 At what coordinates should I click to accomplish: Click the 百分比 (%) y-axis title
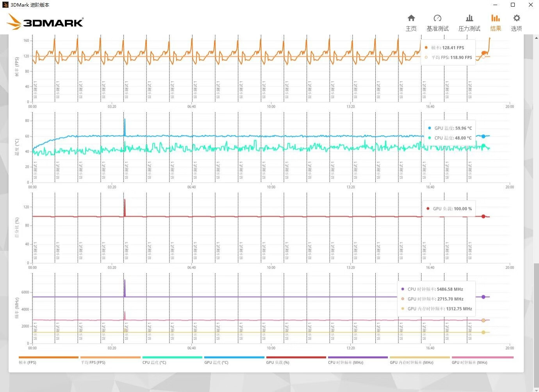pyautogui.click(x=17, y=228)
